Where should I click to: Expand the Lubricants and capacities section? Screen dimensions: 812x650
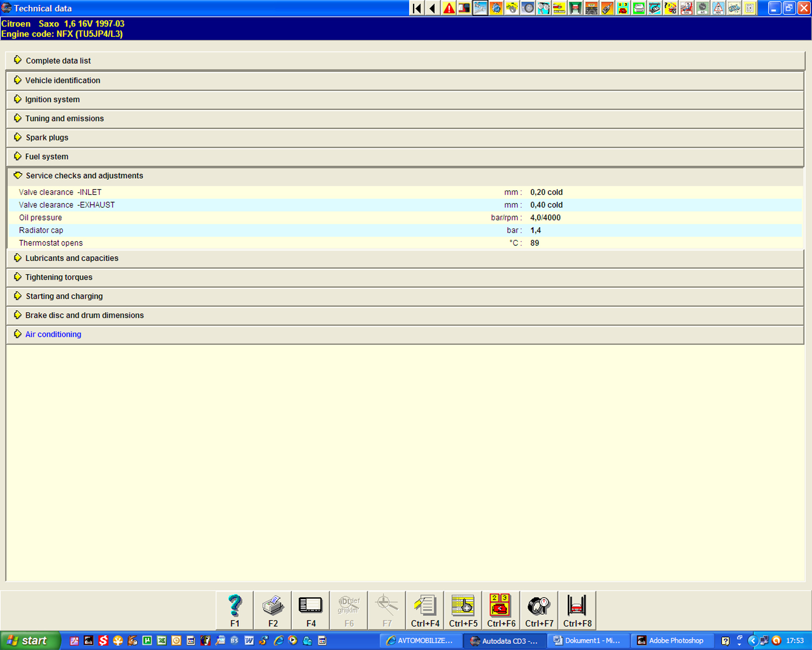point(405,258)
